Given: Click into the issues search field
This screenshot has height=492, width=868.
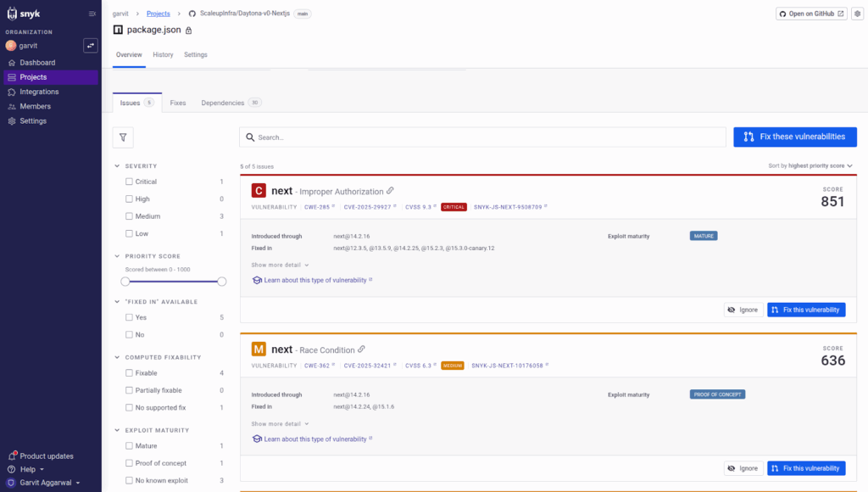Looking at the screenshot, I should (483, 137).
